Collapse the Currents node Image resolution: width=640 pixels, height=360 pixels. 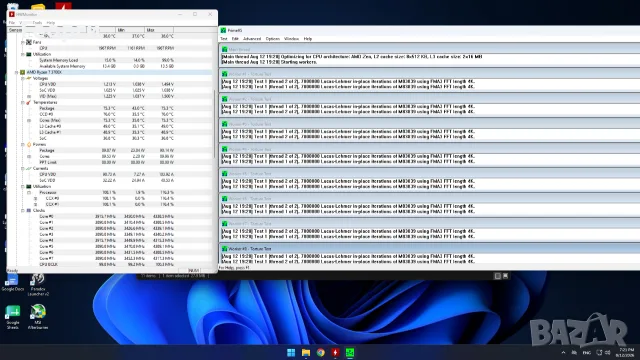coord(23,168)
